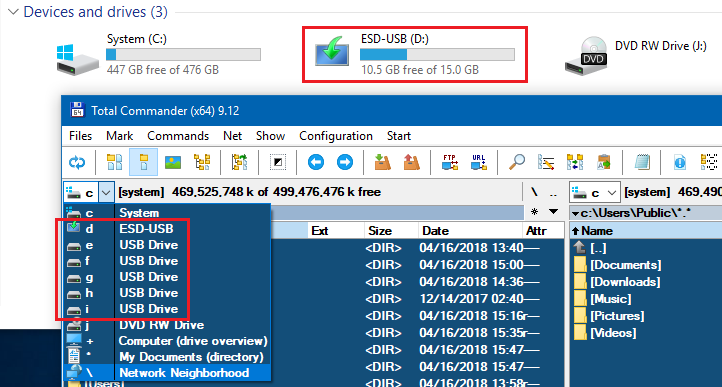Sort by the Date column header
The image size is (722, 387).
point(470,230)
